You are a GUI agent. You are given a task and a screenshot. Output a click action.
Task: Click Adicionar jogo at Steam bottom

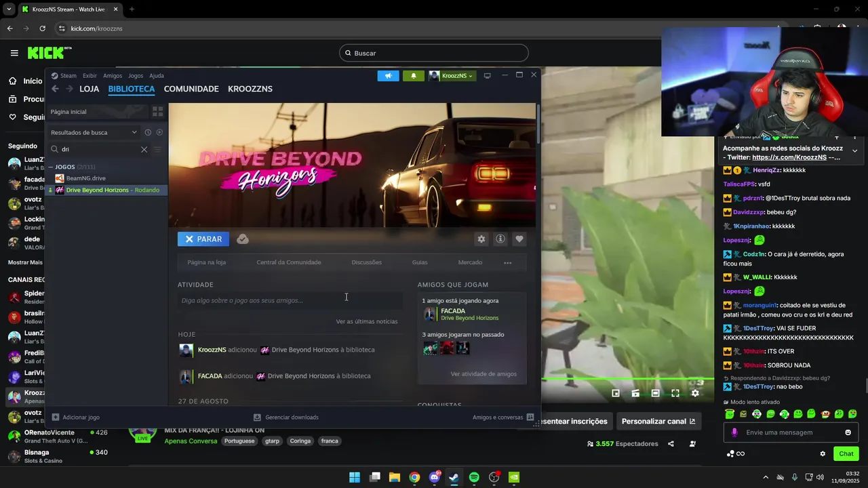coord(76,418)
